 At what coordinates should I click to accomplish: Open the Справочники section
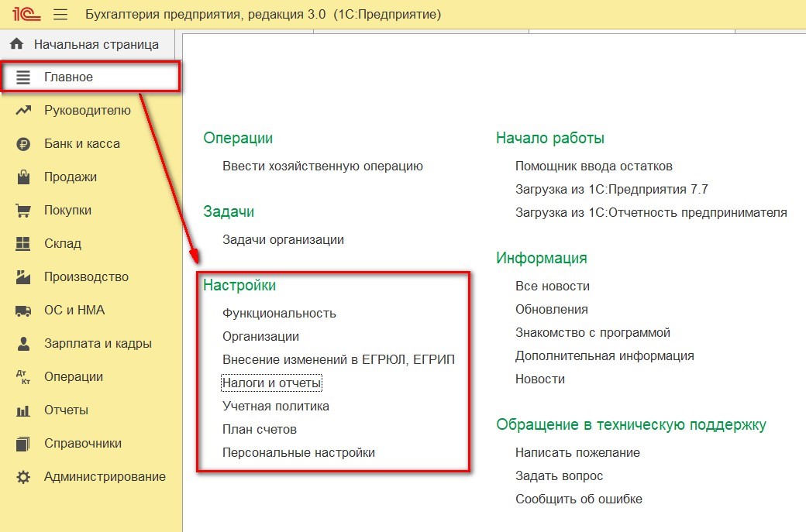click(91, 444)
